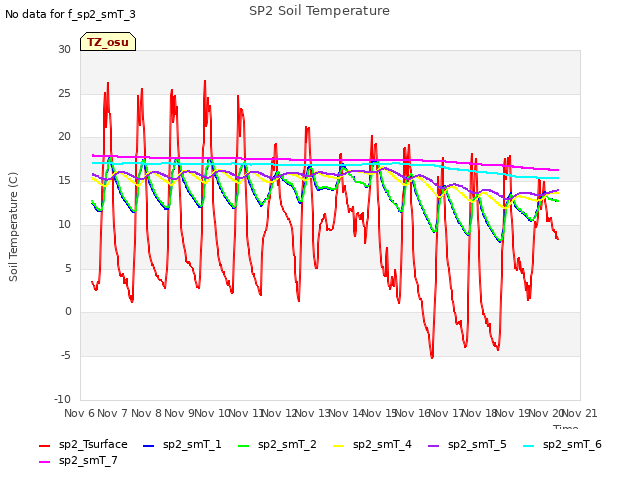640x480 pixels.
Task: Click the No data for f_sp2_smT_3 message
Action: tap(70, 15)
